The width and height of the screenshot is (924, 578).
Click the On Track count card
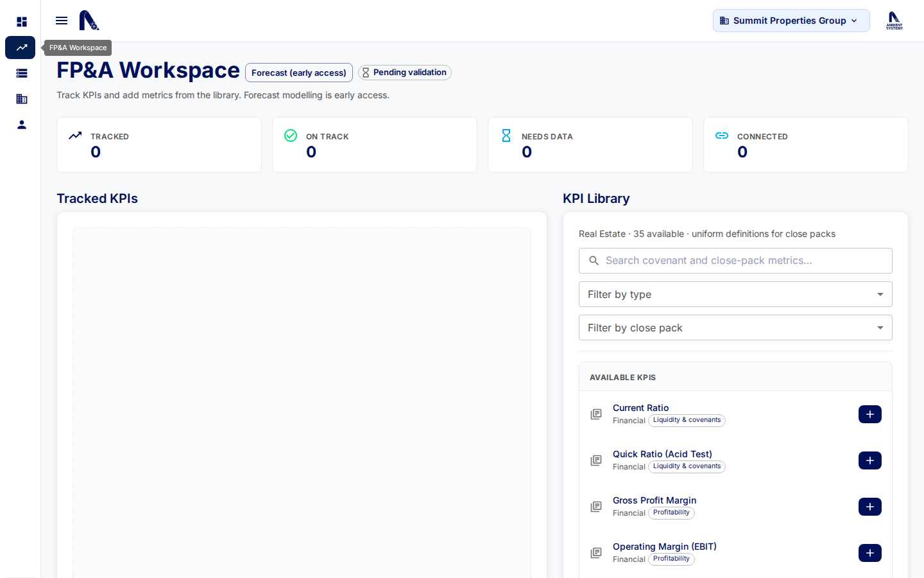[375, 144]
